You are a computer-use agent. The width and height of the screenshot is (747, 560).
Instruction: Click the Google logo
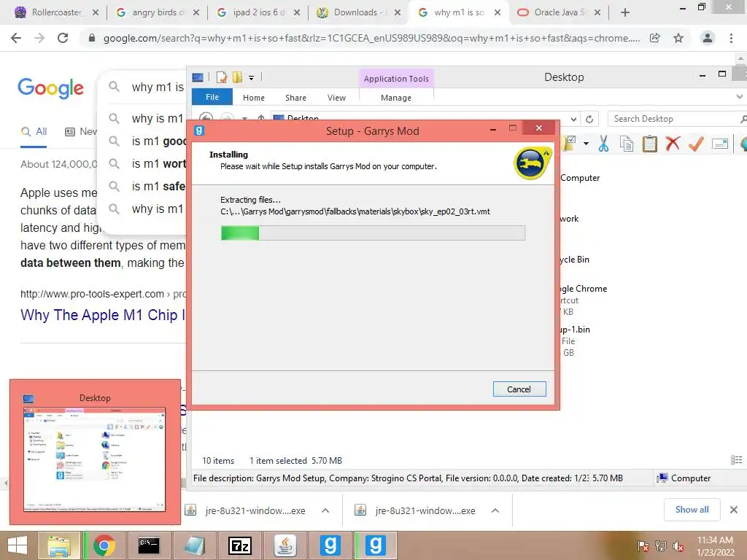(50, 88)
